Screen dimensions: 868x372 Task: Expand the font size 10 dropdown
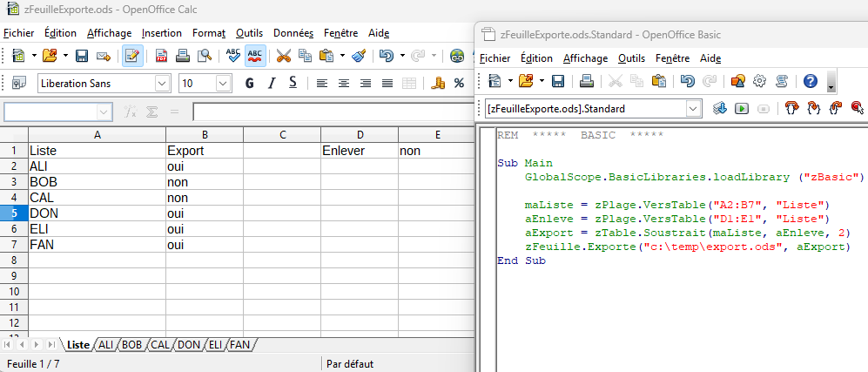coord(223,84)
